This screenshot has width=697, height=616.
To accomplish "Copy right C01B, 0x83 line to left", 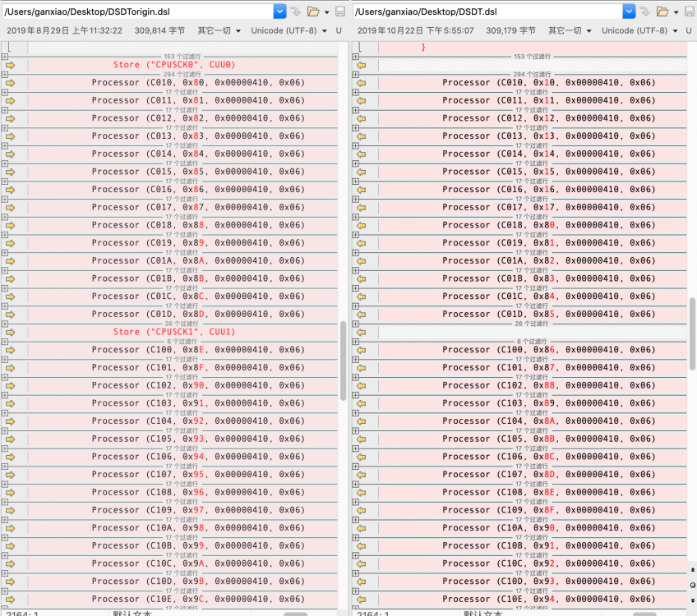I will (362, 279).
